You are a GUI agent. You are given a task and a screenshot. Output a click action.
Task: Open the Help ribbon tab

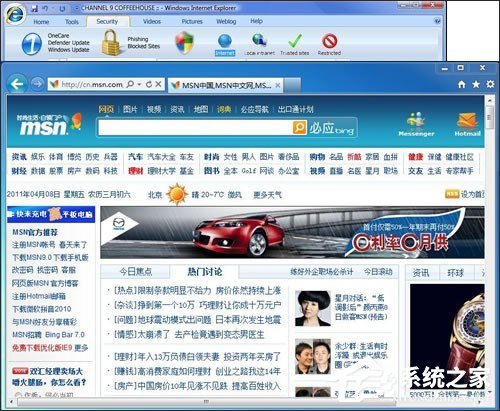tap(256, 21)
